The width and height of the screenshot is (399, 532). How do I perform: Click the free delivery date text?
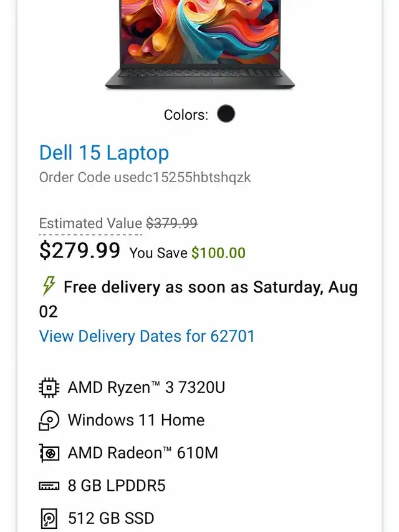click(x=211, y=288)
